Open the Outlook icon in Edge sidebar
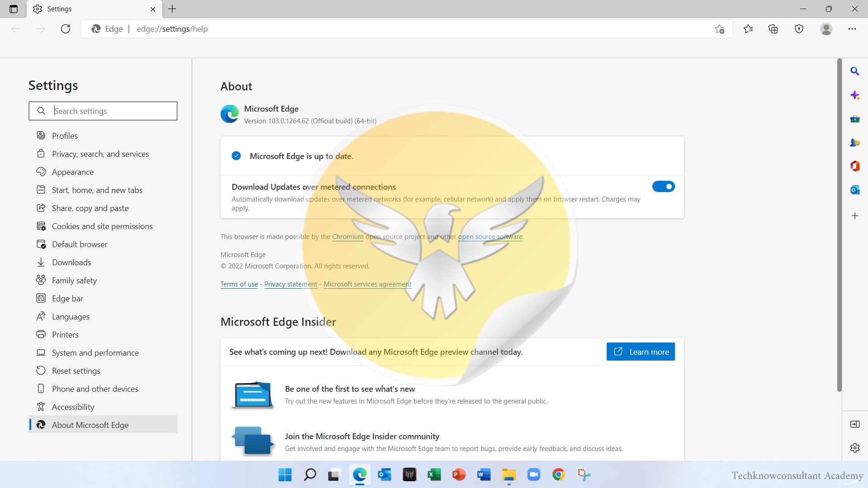868x488 pixels. [854, 190]
